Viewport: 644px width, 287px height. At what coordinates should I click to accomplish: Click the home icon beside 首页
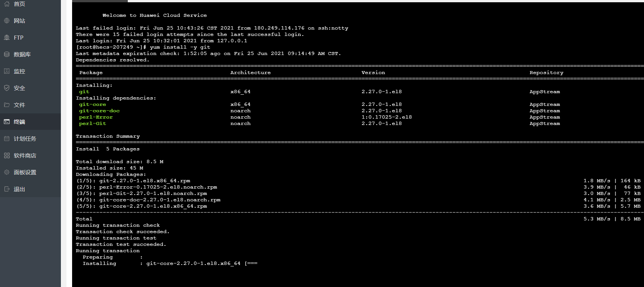coord(7,4)
